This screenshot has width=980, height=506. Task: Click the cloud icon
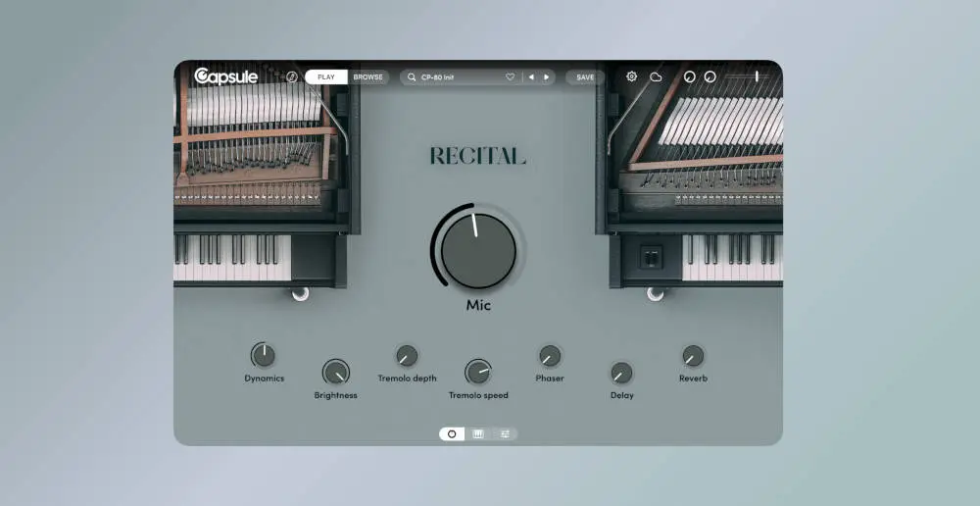[x=656, y=76]
